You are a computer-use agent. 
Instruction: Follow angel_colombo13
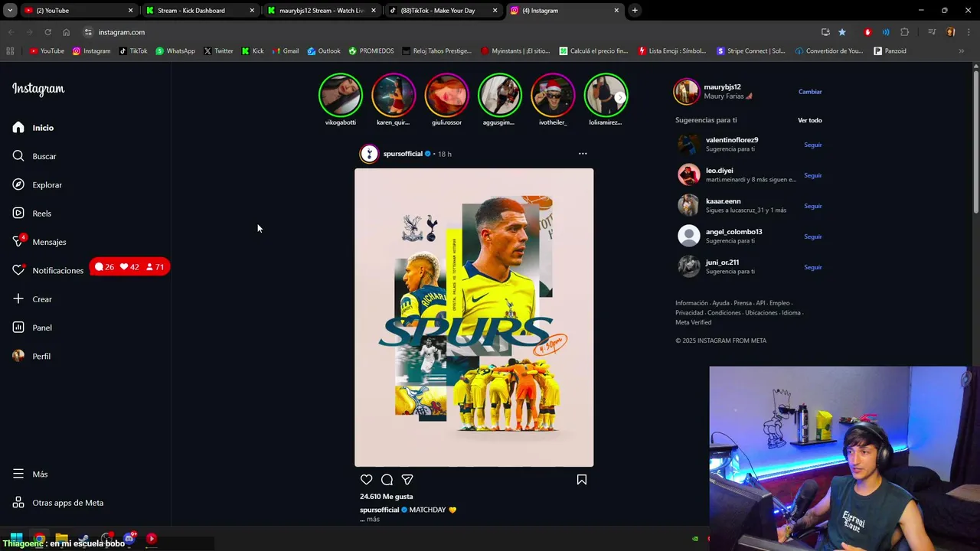[813, 236]
